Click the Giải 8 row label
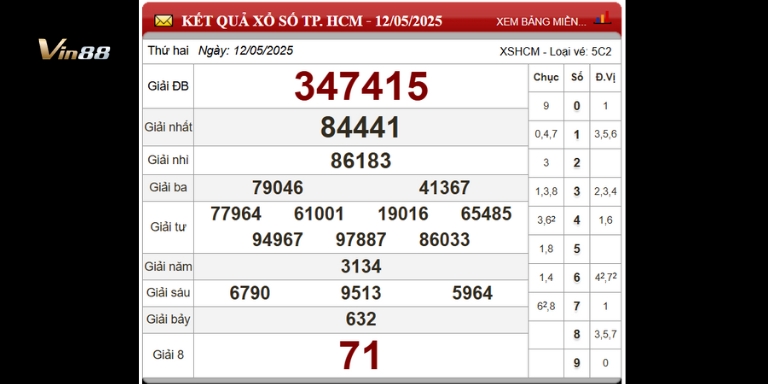This screenshot has height=384, width=768. click(x=168, y=355)
